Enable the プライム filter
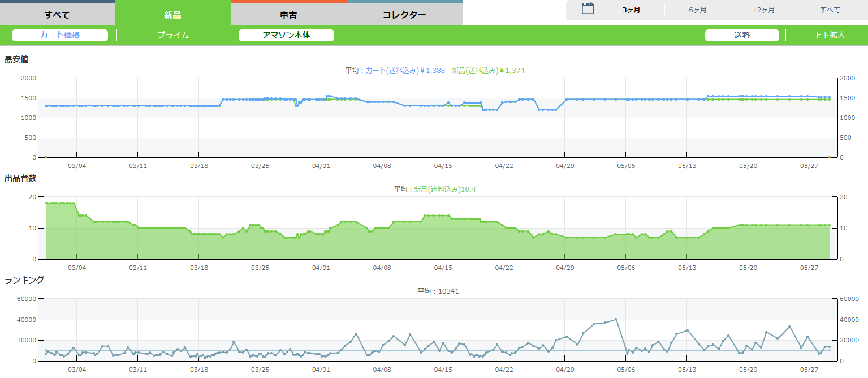 tap(173, 35)
